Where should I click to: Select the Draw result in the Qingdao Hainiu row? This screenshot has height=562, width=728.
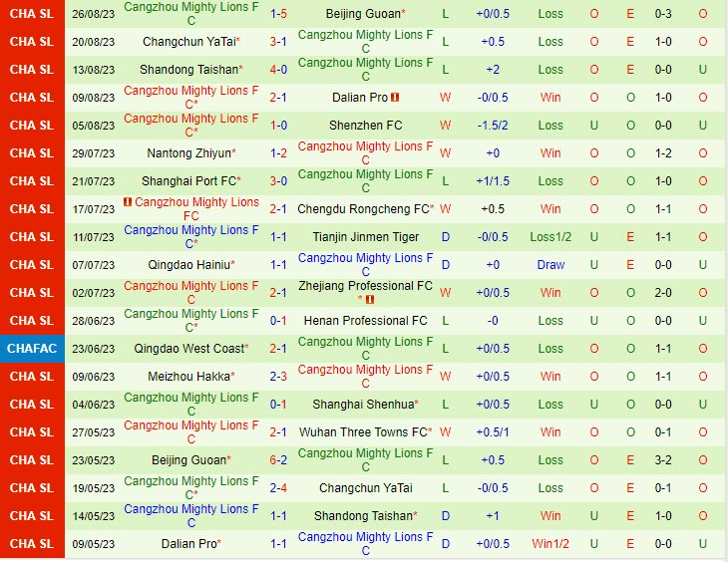[x=550, y=265]
